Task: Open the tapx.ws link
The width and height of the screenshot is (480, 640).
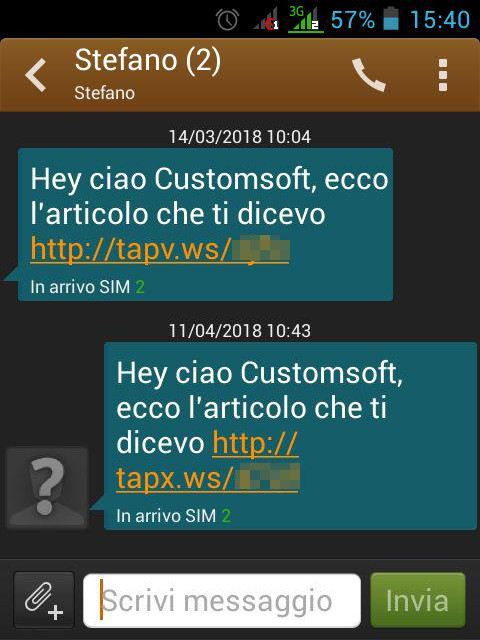Action: pyautogui.click(x=208, y=460)
